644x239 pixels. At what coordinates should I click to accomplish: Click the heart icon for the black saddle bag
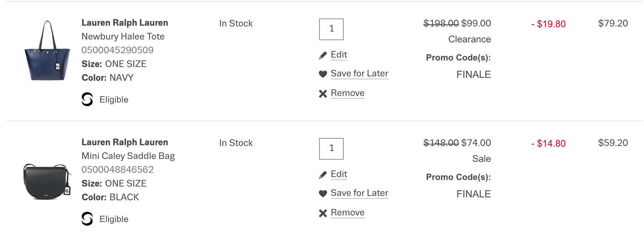[323, 194]
